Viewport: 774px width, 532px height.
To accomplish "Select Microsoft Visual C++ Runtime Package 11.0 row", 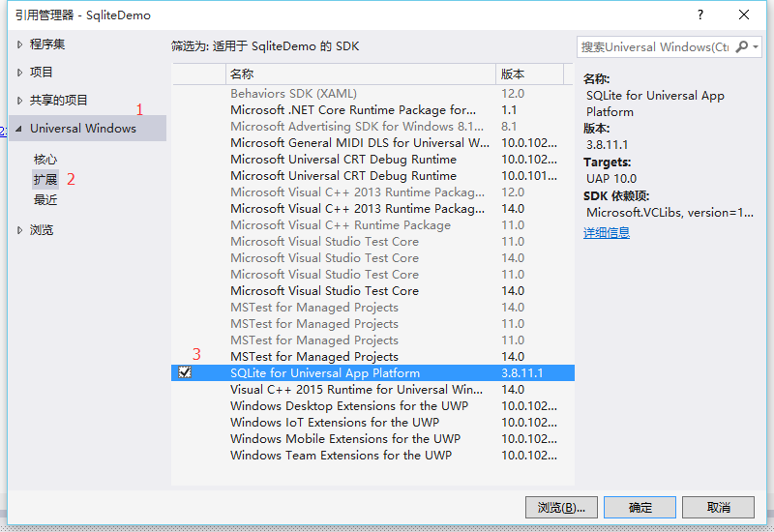I will 372,225.
